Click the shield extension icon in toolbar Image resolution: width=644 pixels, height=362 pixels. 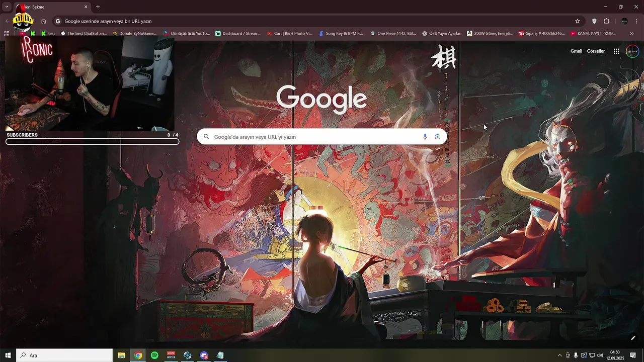coord(594,21)
